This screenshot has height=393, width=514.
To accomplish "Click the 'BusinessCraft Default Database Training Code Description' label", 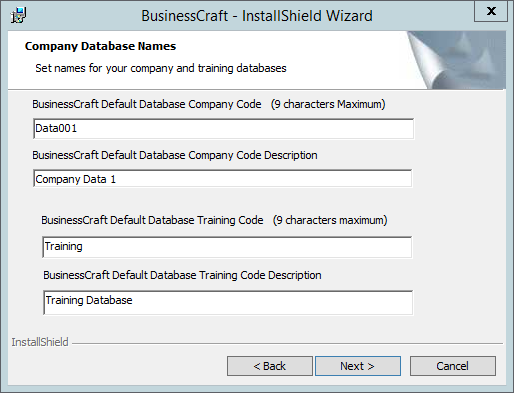I will click(x=182, y=275).
